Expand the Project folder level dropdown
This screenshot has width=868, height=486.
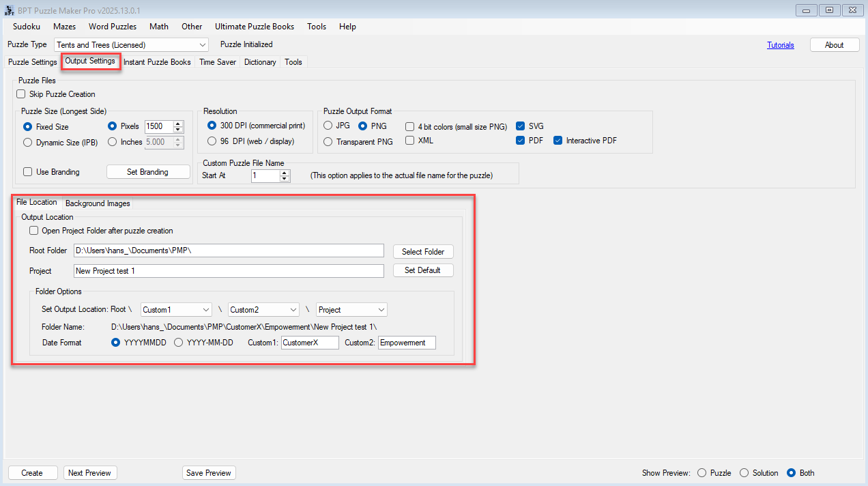pos(381,310)
